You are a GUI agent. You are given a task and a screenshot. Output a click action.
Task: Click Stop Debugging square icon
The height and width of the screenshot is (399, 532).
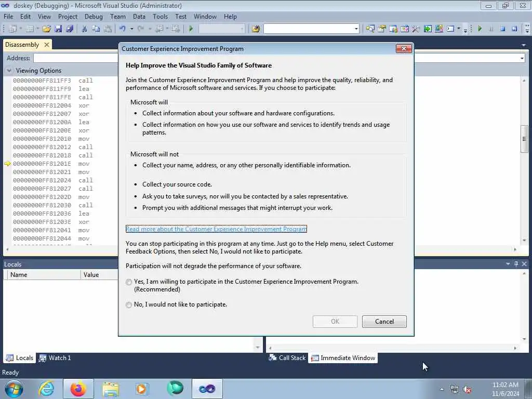[502, 29]
